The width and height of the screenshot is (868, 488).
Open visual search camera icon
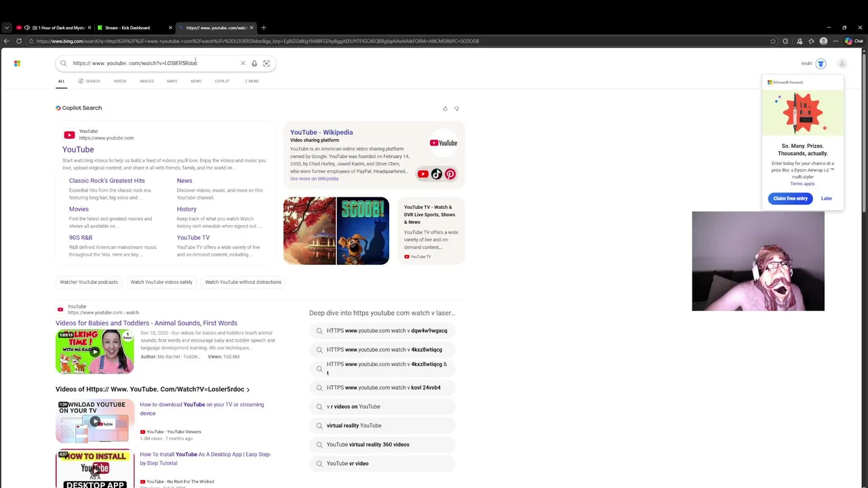pos(267,64)
